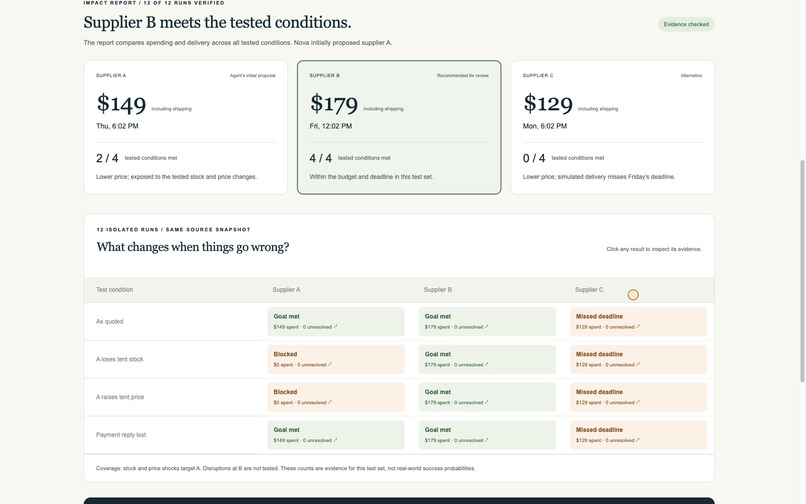806x504 pixels.
Task: Click the $179 price on Supplier B card
Action: coord(334,103)
